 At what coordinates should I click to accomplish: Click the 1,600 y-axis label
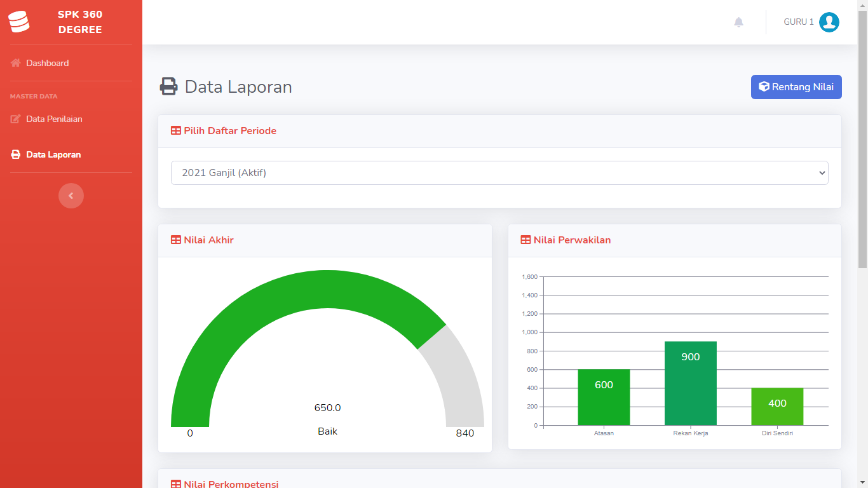(x=530, y=277)
